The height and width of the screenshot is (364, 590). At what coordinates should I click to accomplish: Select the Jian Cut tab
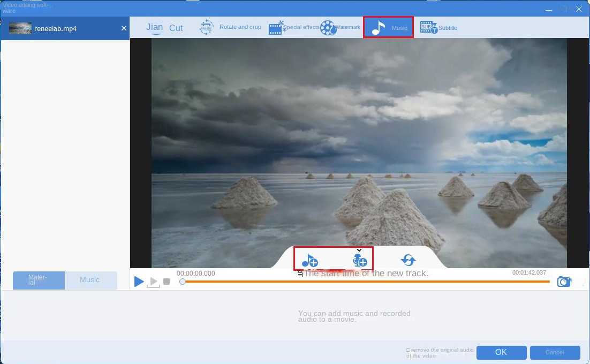(x=164, y=28)
